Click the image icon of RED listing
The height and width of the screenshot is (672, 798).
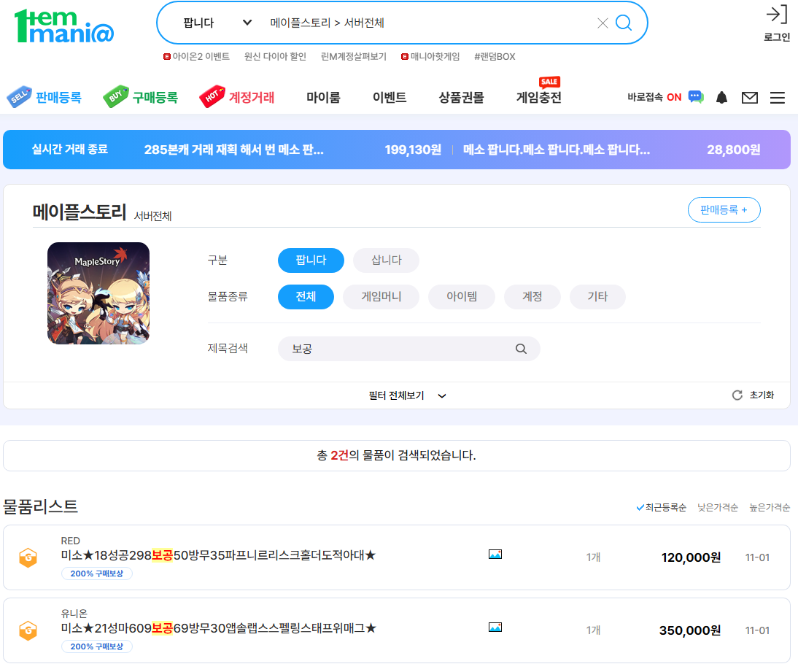495,555
